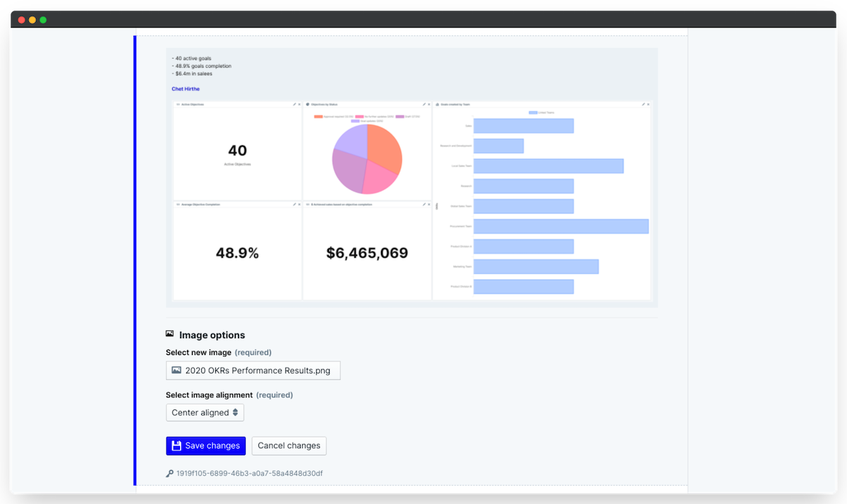Click the Linked Teams legend swatch
The width and height of the screenshot is (847, 504).
533,112
